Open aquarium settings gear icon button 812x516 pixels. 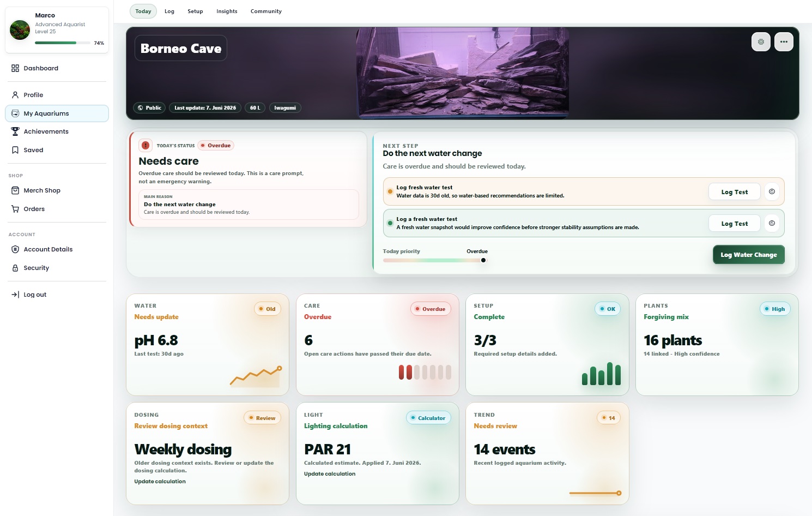point(761,42)
